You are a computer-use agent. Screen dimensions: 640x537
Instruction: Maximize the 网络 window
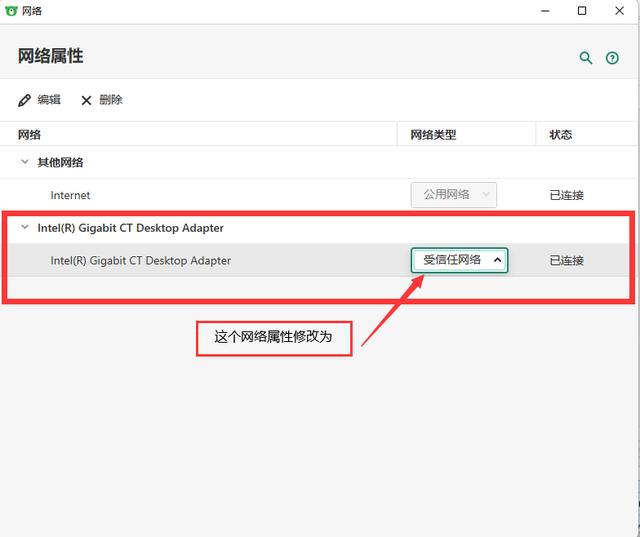point(582,11)
